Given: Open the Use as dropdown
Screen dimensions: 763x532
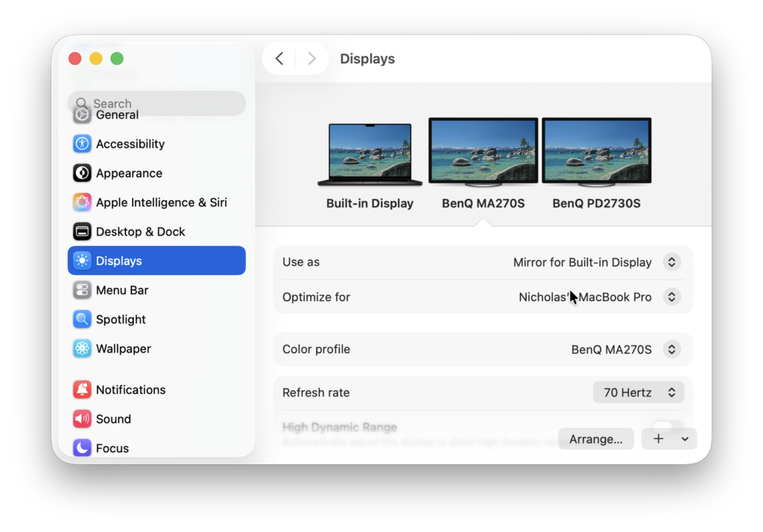Looking at the screenshot, I should point(671,262).
